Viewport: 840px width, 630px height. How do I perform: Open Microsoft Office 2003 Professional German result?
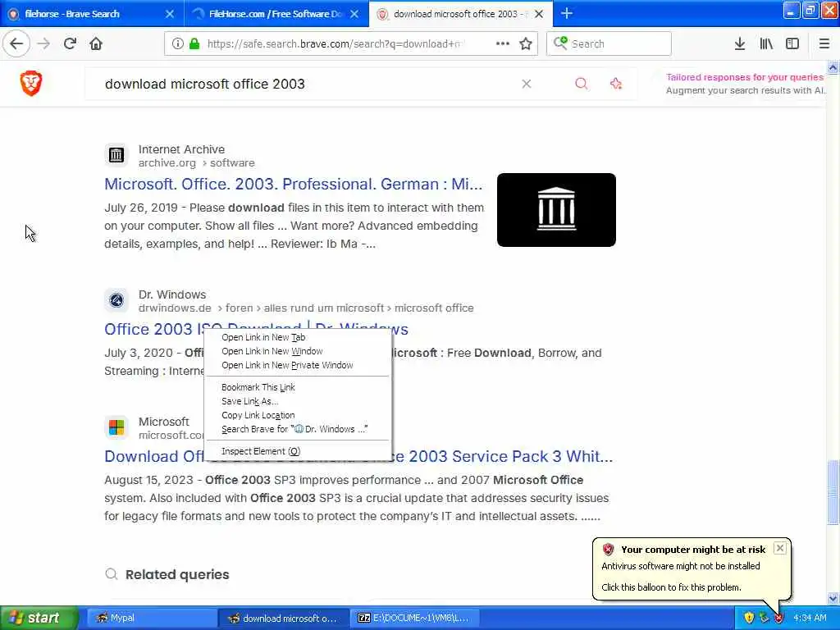click(293, 185)
